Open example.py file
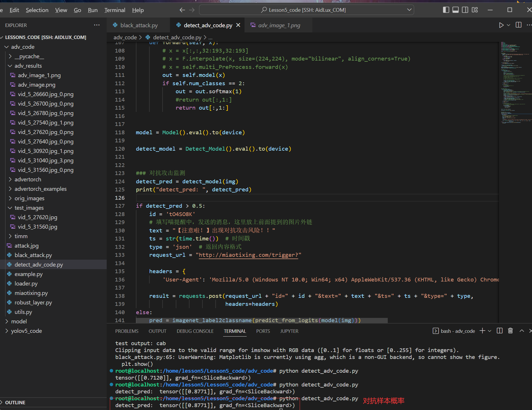 pos(53,274)
